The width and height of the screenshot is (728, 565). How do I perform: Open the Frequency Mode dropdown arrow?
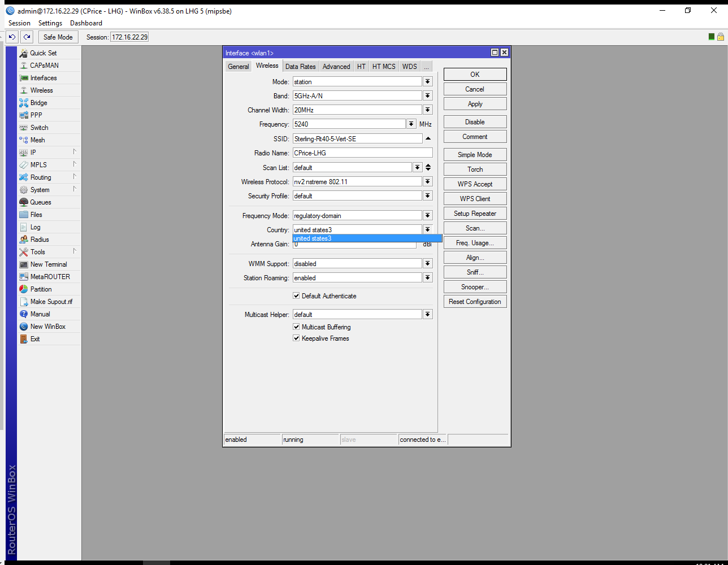(x=428, y=216)
